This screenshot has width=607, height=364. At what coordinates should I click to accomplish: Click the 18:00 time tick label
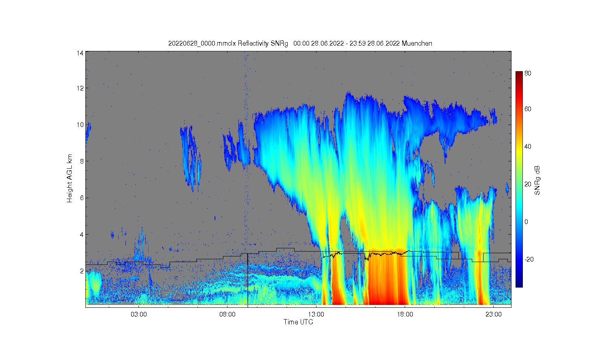[405, 314]
